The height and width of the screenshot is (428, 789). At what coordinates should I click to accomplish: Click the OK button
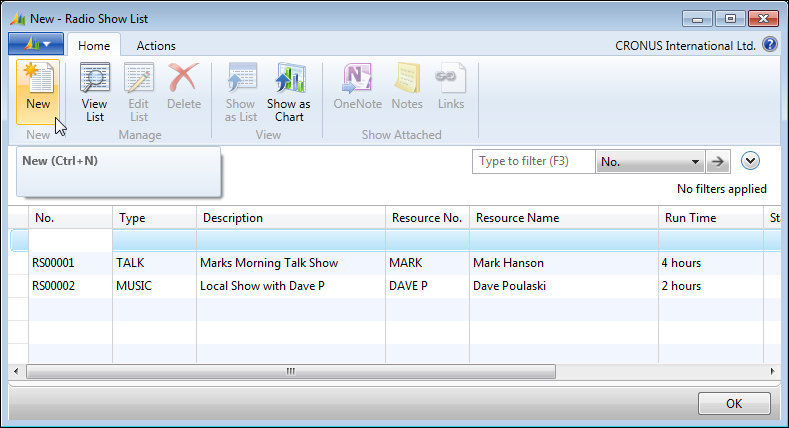tap(734, 403)
